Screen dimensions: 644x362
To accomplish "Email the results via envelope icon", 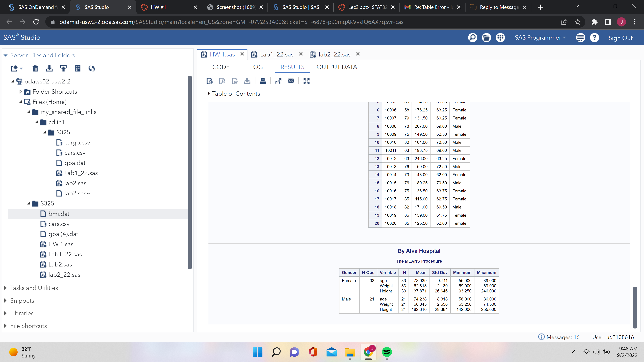I will (290, 81).
